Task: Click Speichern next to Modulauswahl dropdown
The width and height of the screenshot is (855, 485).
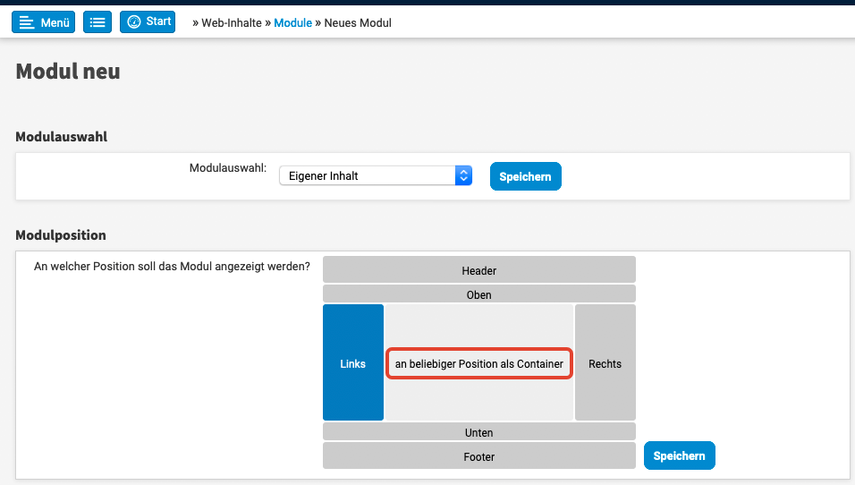Action: pos(525,176)
